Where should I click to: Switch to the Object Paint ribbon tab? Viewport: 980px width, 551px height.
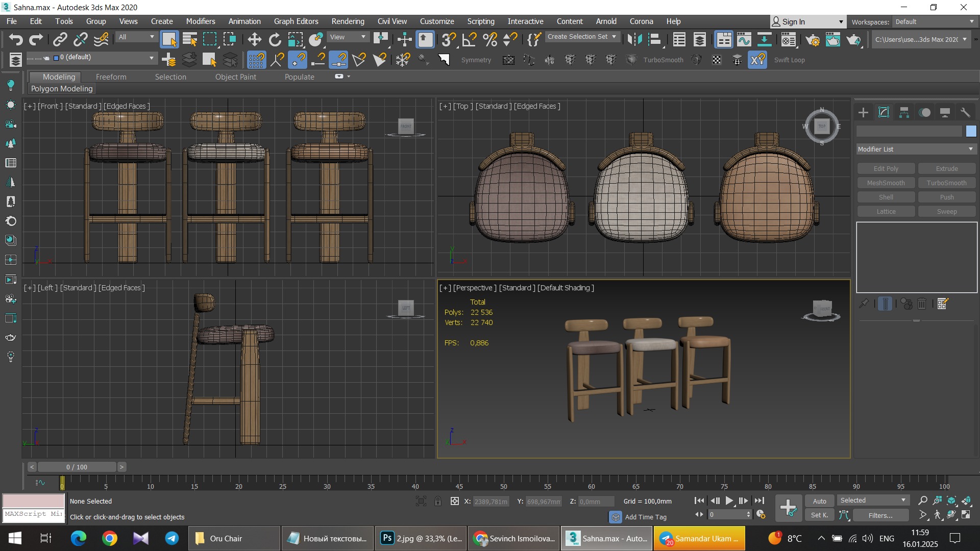(x=235, y=77)
